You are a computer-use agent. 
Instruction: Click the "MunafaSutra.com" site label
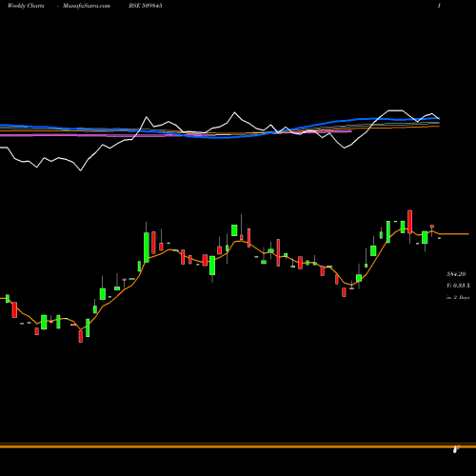87,6
